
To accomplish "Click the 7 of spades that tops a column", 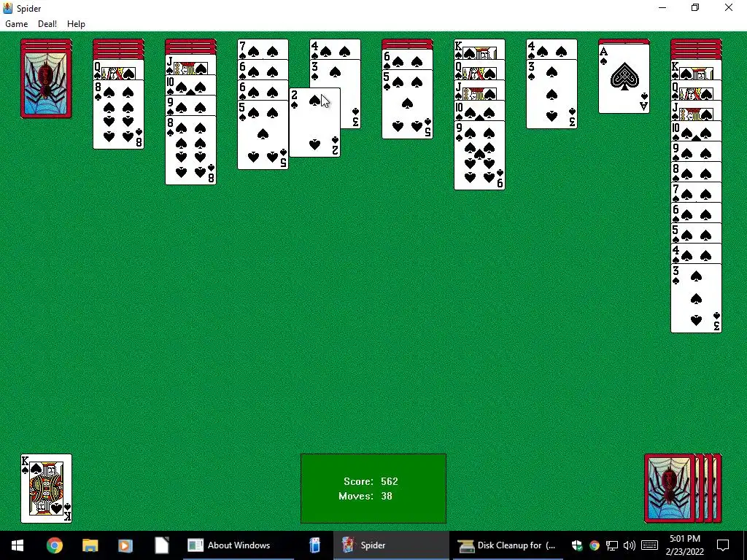I will pyautogui.click(x=263, y=49).
